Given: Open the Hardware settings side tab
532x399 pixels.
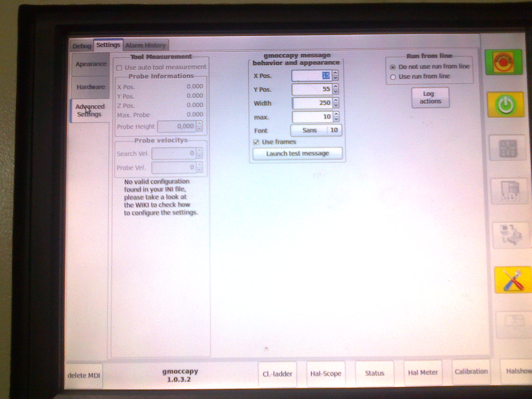Looking at the screenshot, I should (x=91, y=87).
